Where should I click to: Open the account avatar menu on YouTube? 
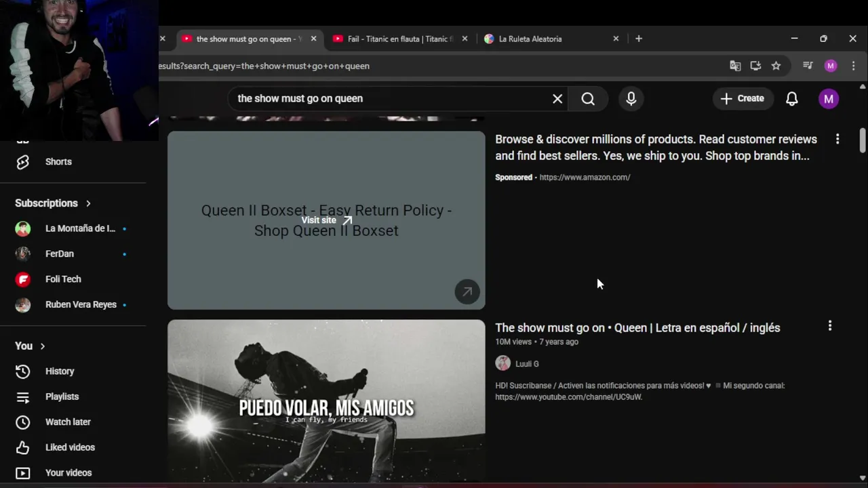pyautogui.click(x=828, y=99)
